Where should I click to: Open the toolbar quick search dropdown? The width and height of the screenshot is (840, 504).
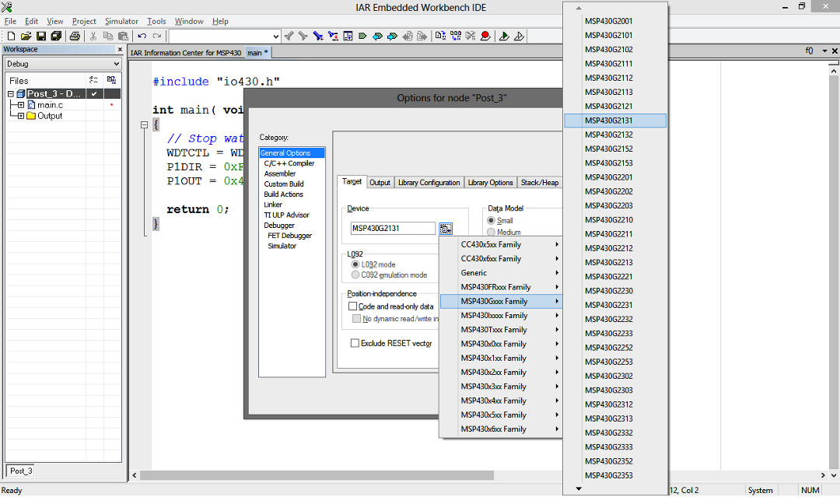(276, 37)
